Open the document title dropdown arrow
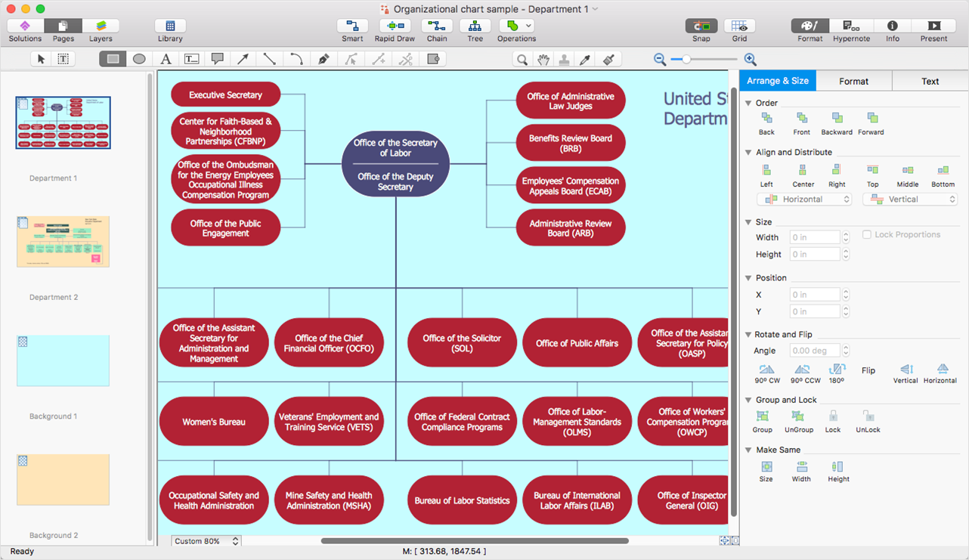 [x=595, y=9]
